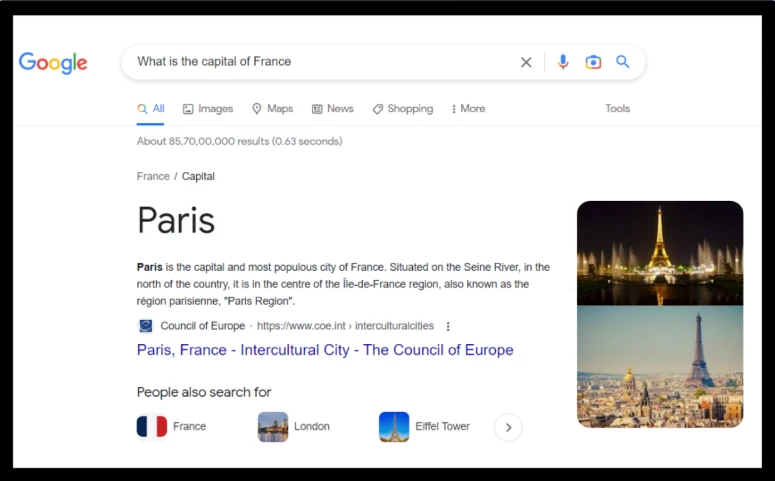Show more suggestions with right arrow
This screenshot has height=481, width=775.
tap(508, 427)
